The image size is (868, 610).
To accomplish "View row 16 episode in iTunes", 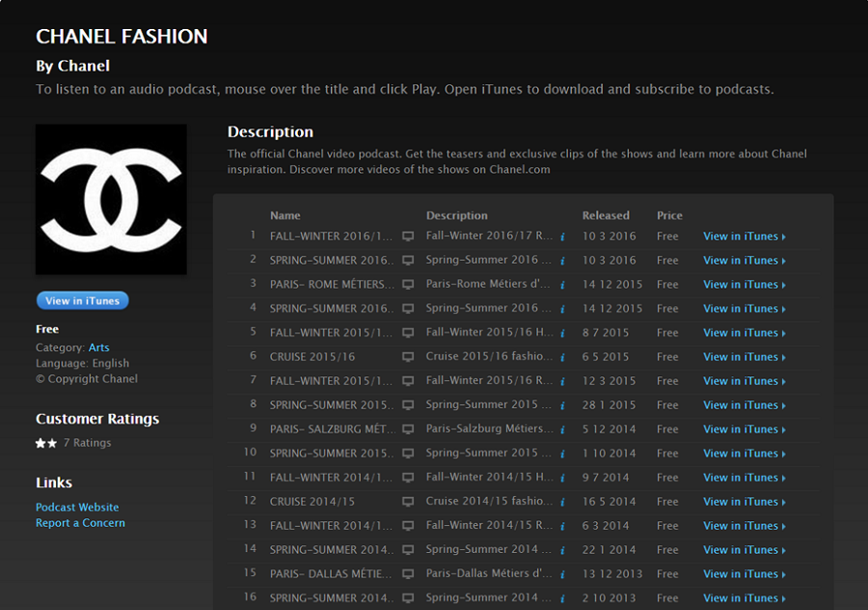I will click(744, 598).
